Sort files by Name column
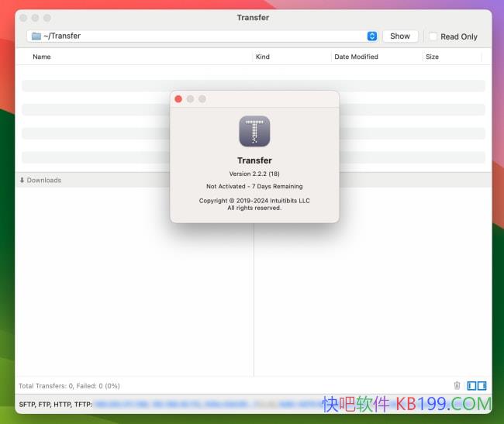The image size is (504, 424). tap(42, 57)
